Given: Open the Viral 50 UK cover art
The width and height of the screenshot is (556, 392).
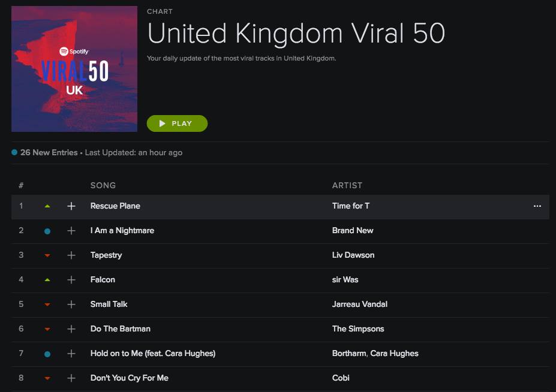Looking at the screenshot, I should [x=74, y=69].
